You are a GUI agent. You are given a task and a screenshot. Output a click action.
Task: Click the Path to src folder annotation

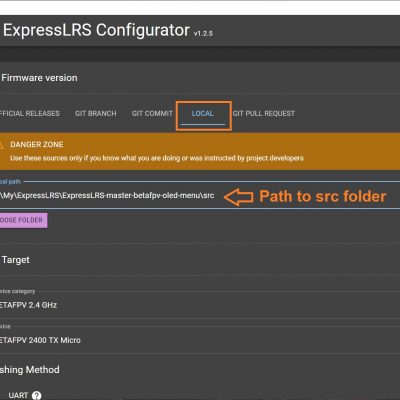(323, 196)
